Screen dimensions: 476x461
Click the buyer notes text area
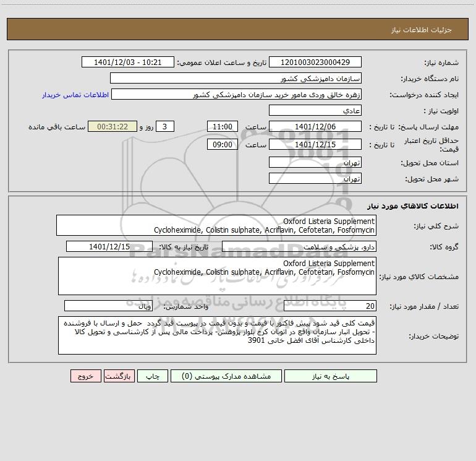(x=217, y=335)
